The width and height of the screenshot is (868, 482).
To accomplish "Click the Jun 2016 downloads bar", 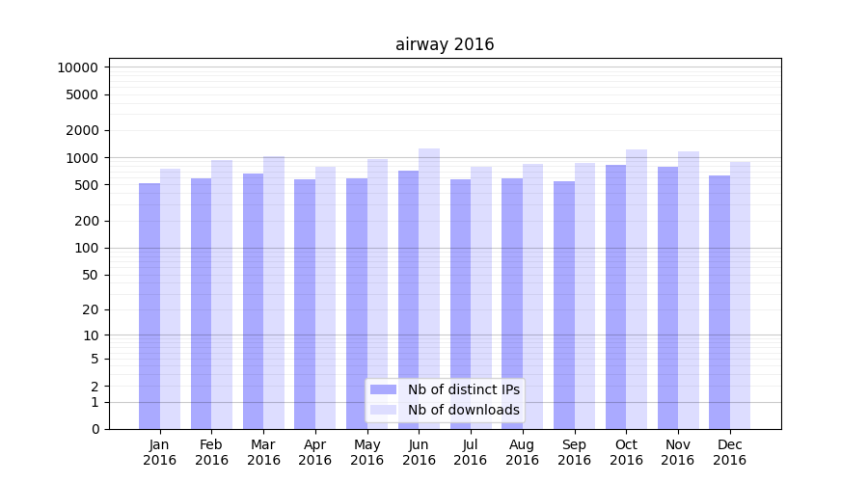I will coord(429,288).
